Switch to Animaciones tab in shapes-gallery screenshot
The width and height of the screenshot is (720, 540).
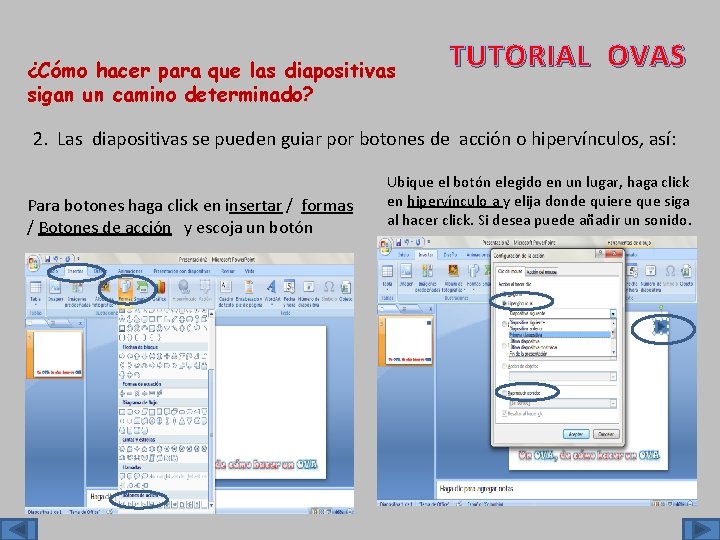130,271
